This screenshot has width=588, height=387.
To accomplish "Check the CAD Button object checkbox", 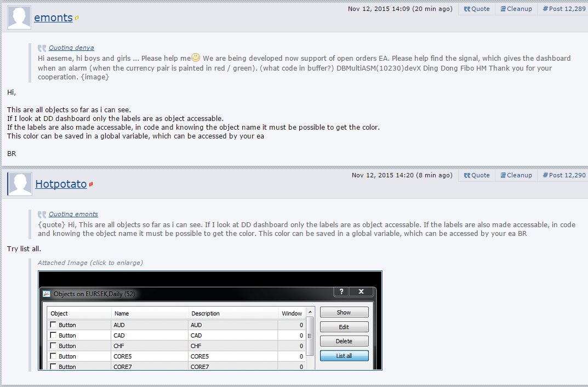I will (x=53, y=335).
